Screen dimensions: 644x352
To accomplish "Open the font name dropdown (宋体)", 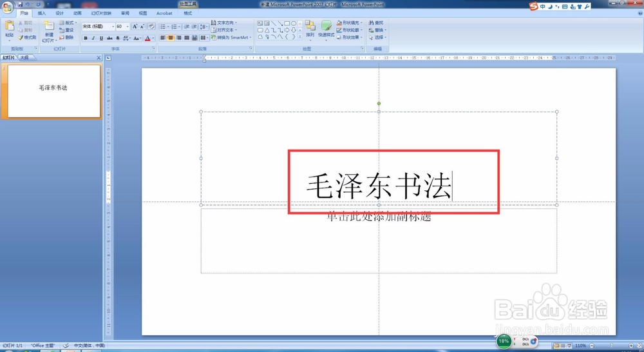I will [x=113, y=26].
